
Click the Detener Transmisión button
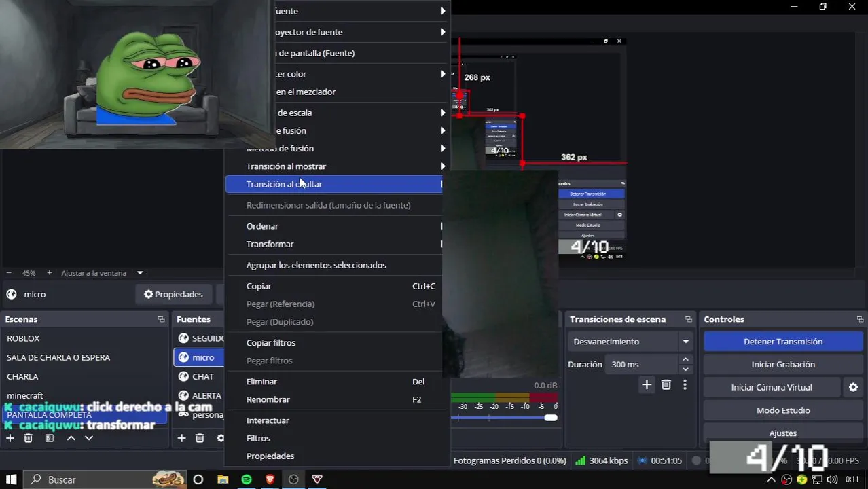click(783, 342)
